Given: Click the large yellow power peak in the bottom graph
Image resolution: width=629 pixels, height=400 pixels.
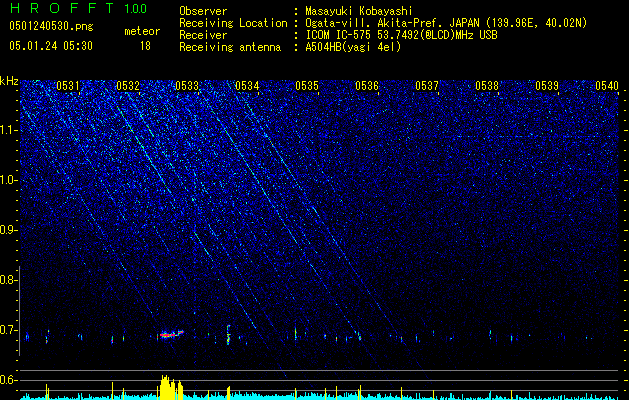Looking at the screenshot, I should pyautogui.click(x=171, y=388).
